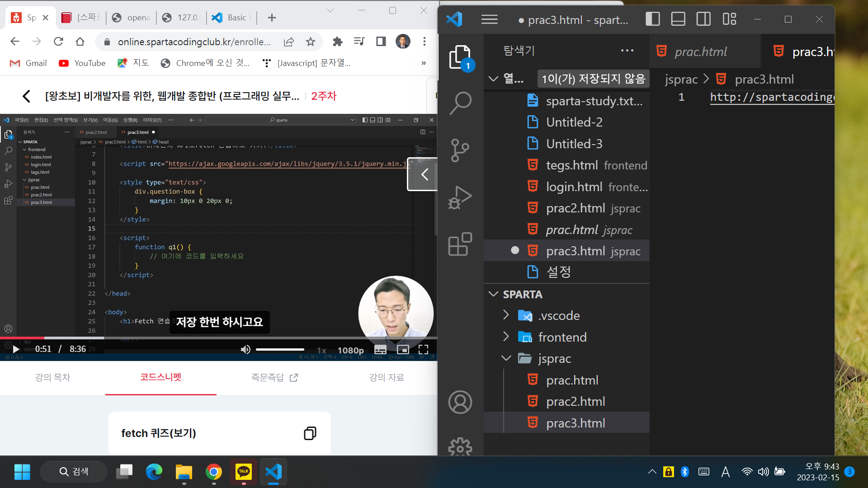Open VS Code Run and Debug view
Viewport: 868px width, 488px height.
(460, 197)
